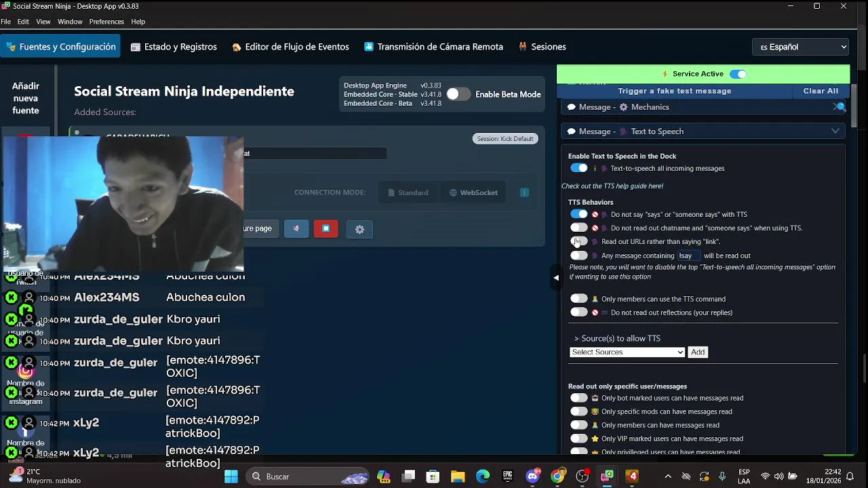The image size is (868, 488).
Task: Toggle Do not read out chatname option
Action: pyautogui.click(x=579, y=228)
